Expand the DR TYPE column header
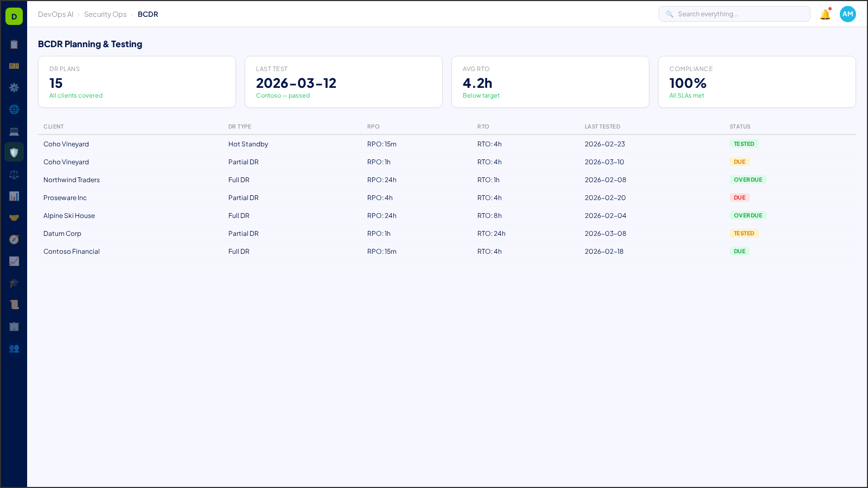The width and height of the screenshot is (868, 488). [240, 126]
